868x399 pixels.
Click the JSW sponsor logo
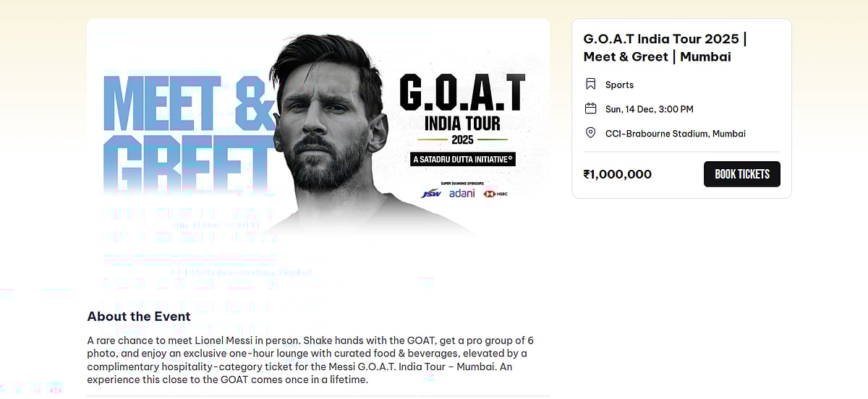coord(432,194)
